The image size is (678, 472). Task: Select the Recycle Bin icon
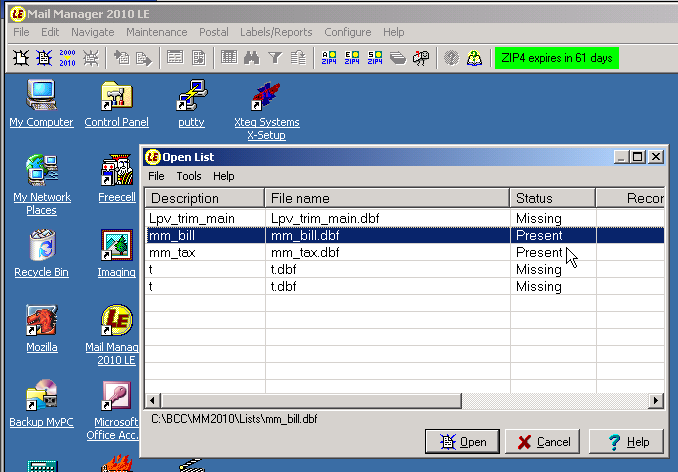pyautogui.click(x=42, y=254)
